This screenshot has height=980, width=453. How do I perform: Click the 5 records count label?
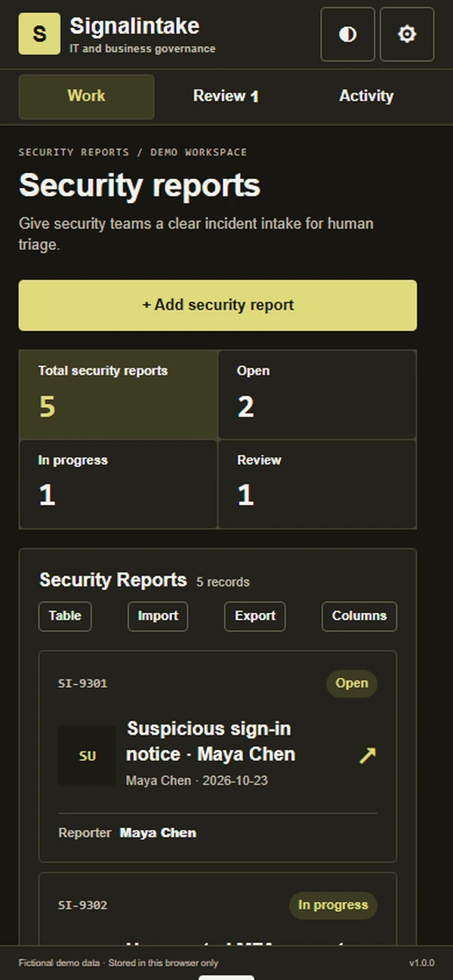tap(223, 582)
